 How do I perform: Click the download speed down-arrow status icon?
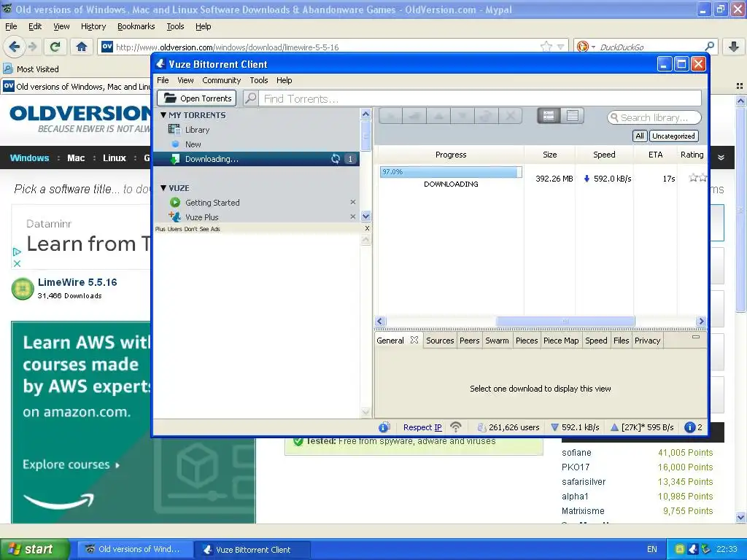pos(554,427)
